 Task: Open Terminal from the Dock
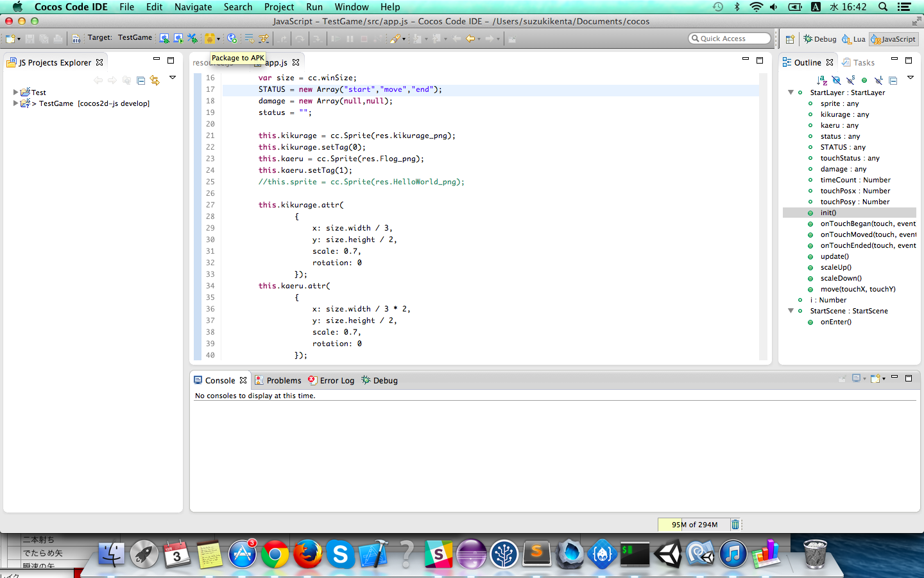click(635, 554)
